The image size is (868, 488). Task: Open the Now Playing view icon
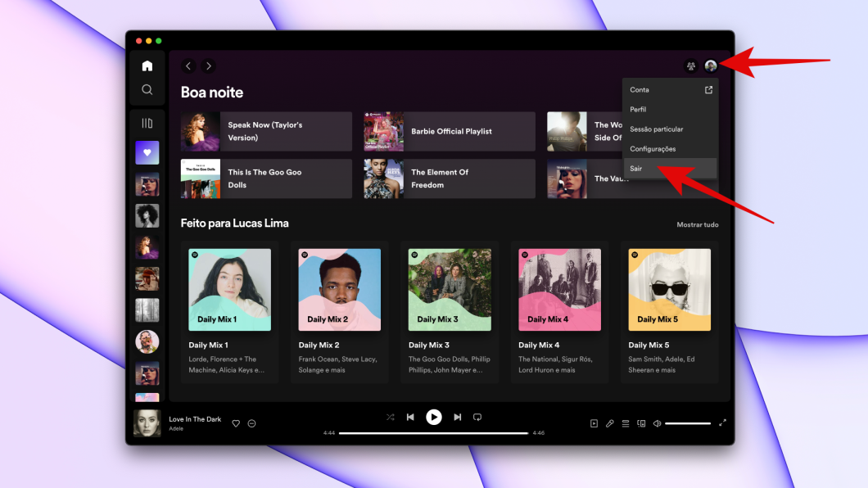(594, 423)
